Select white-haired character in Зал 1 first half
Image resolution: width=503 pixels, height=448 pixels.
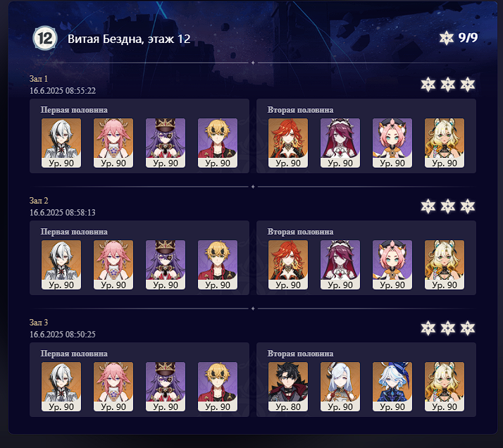tap(61, 143)
